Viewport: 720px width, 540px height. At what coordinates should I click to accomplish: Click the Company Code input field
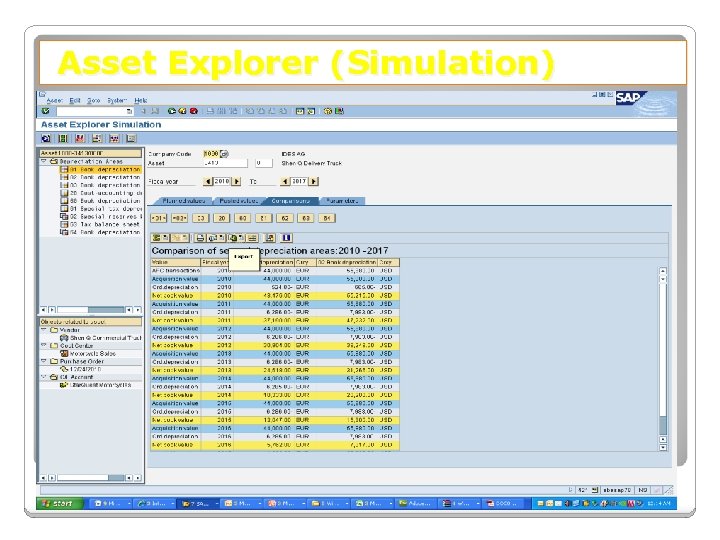(x=211, y=154)
